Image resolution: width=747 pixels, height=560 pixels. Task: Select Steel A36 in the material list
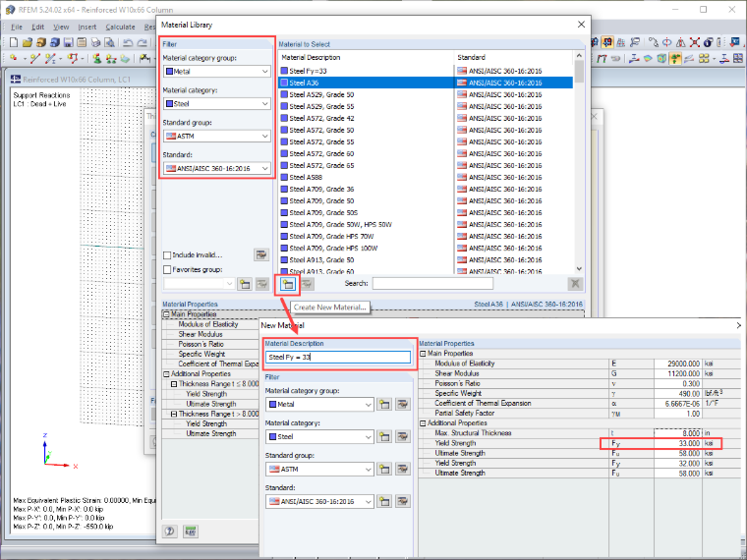coord(426,83)
